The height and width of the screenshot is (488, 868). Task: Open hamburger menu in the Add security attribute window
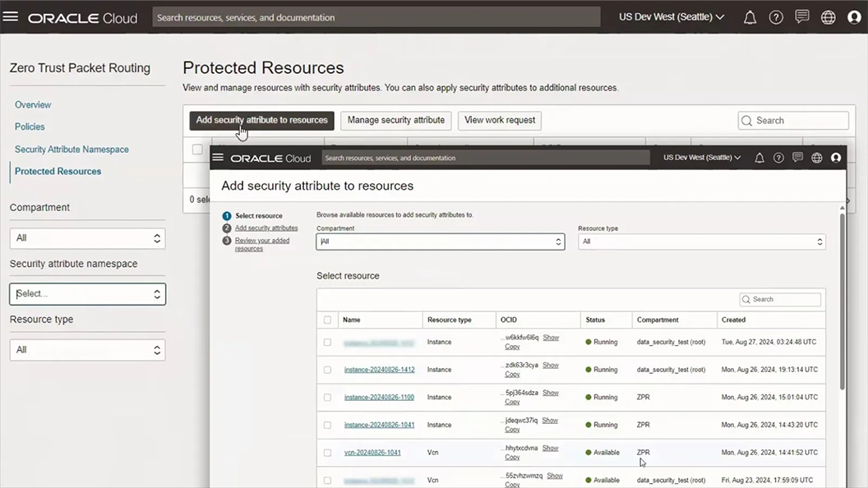click(218, 158)
